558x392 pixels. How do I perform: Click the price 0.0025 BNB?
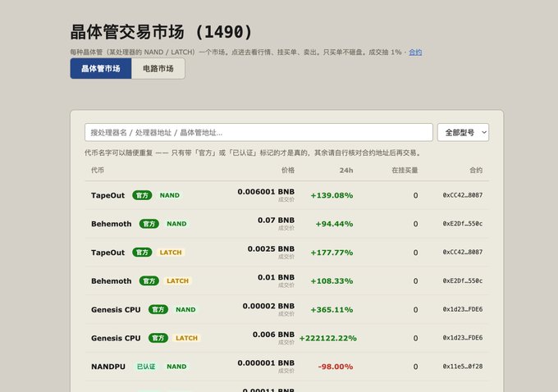[271, 248]
